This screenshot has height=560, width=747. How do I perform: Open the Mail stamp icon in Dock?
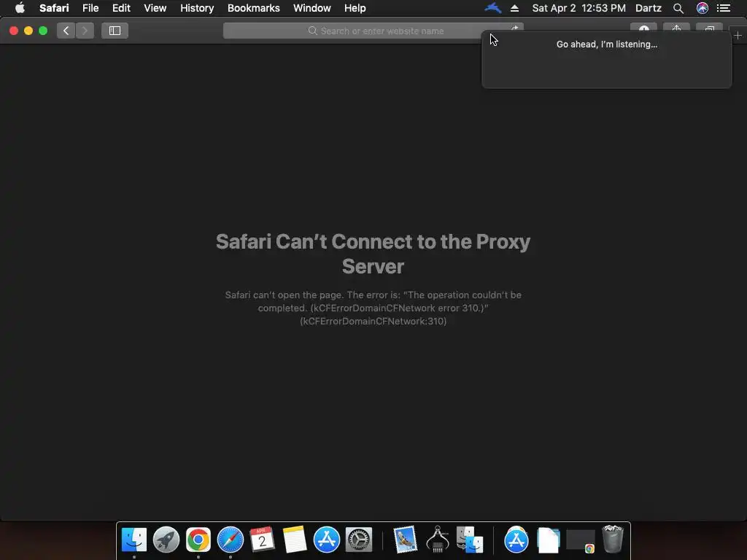coord(406,540)
